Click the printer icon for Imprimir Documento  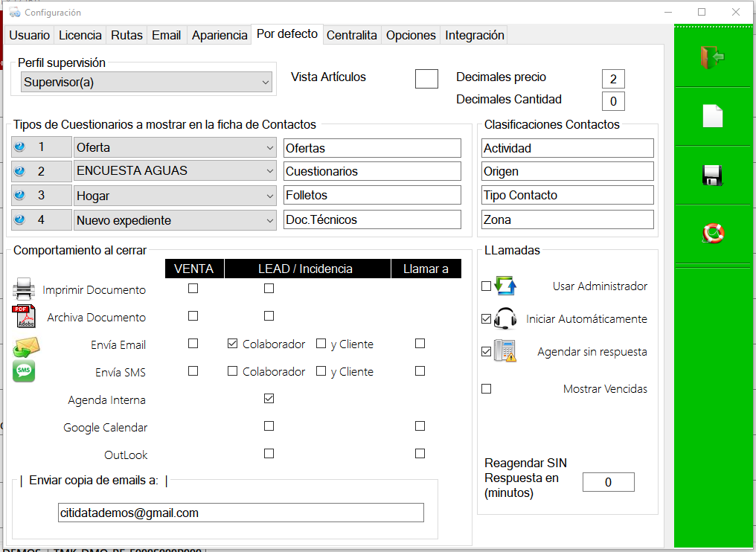24,289
